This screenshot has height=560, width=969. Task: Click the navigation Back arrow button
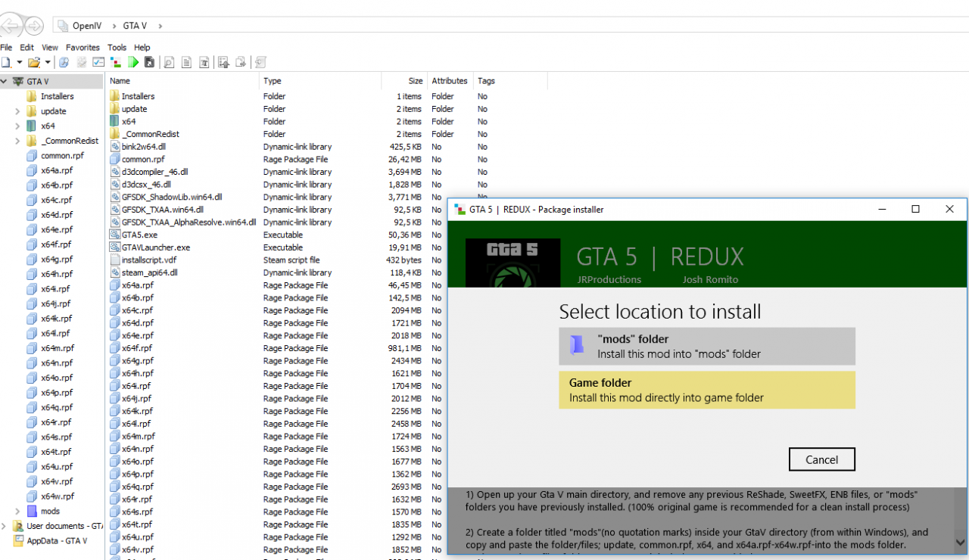pyautogui.click(x=11, y=26)
